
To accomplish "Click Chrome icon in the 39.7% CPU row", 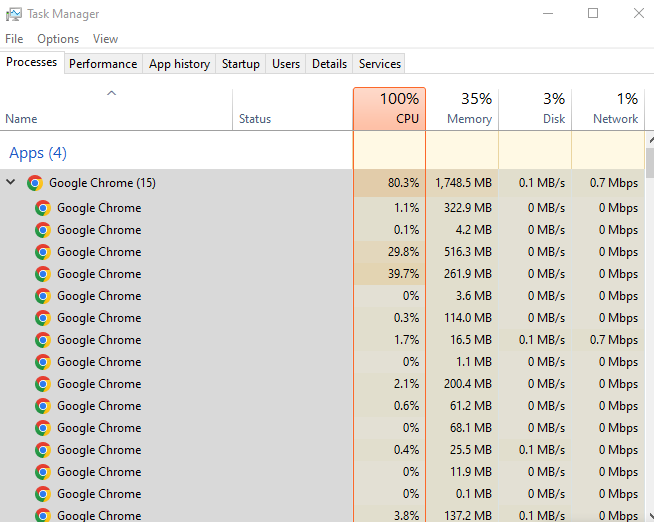I will coord(43,274).
